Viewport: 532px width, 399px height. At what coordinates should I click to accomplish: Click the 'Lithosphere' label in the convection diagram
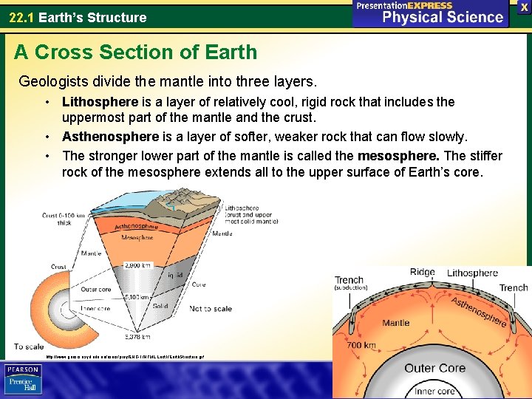pyautogui.click(x=472, y=273)
